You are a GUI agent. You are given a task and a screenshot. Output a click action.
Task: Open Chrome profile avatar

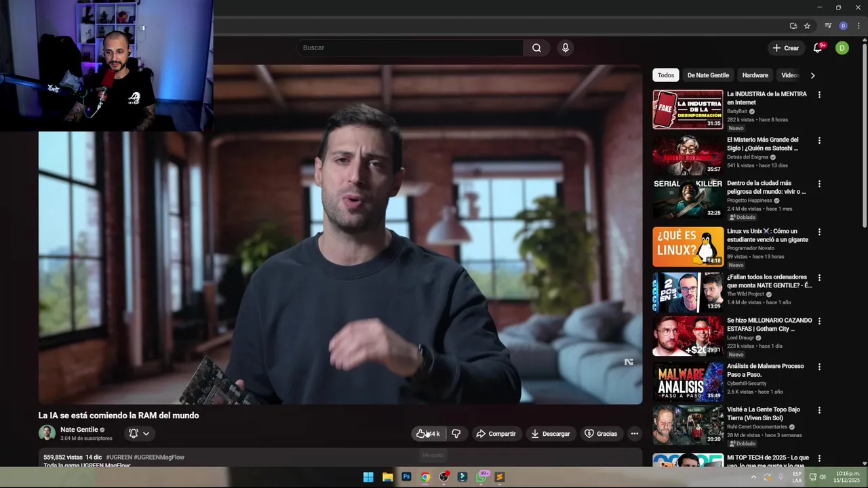click(843, 26)
